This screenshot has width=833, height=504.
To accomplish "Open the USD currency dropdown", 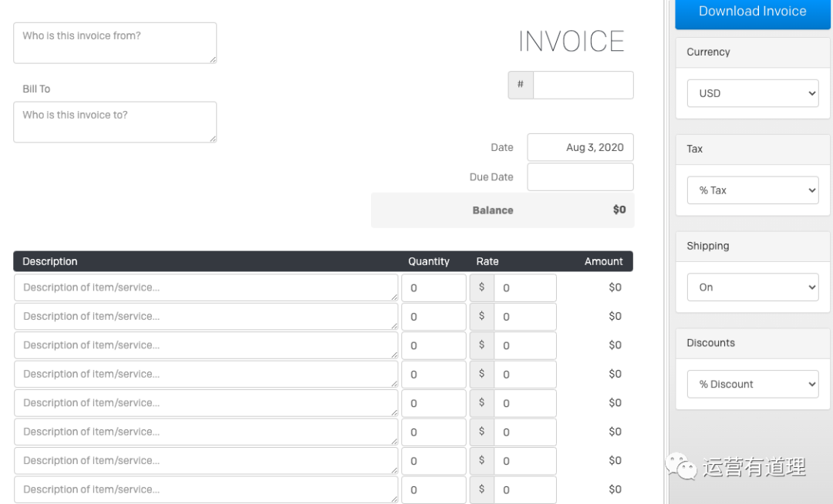I will (752, 93).
